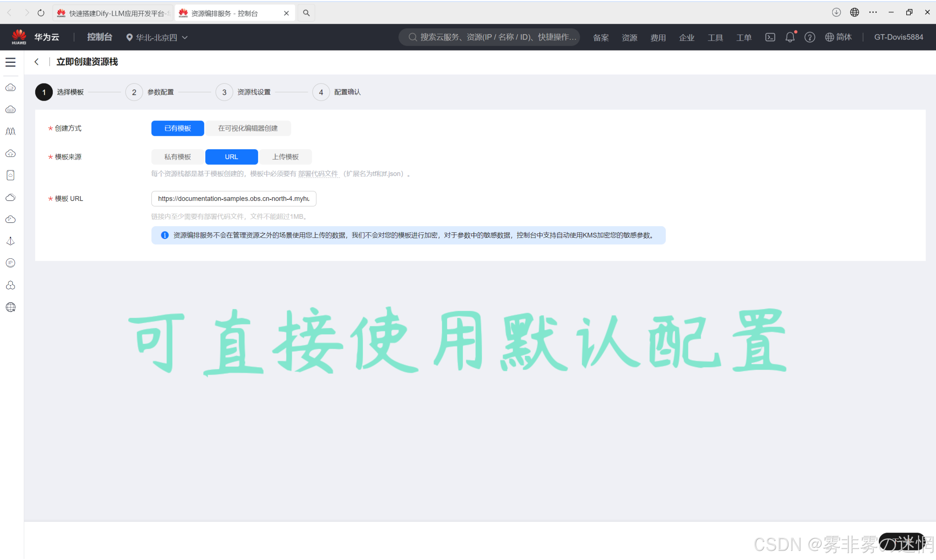This screenshot has width=936, height=560.
Task: Click the browser reload button
Action: pos(41,13)
